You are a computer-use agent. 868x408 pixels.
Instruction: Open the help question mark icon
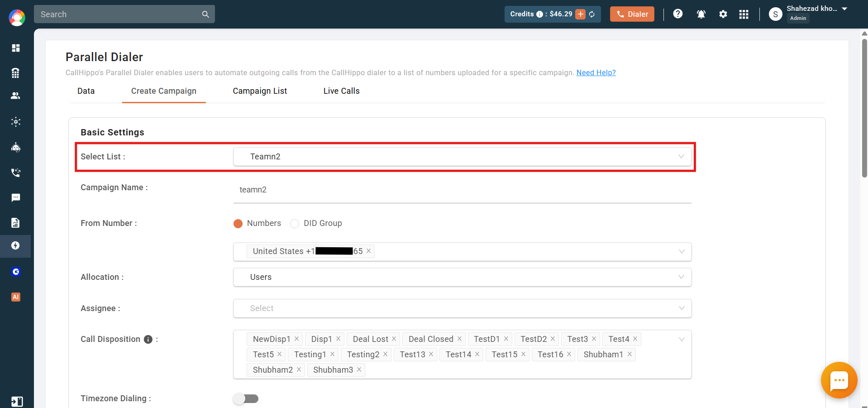[678, 14]
